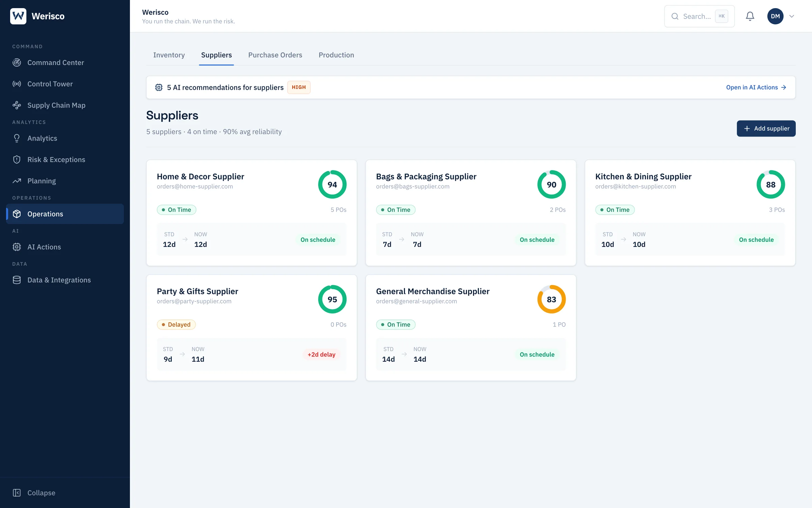Collapse sidebar using panel icon
The image size is (812, 508).
click(17, 493)
